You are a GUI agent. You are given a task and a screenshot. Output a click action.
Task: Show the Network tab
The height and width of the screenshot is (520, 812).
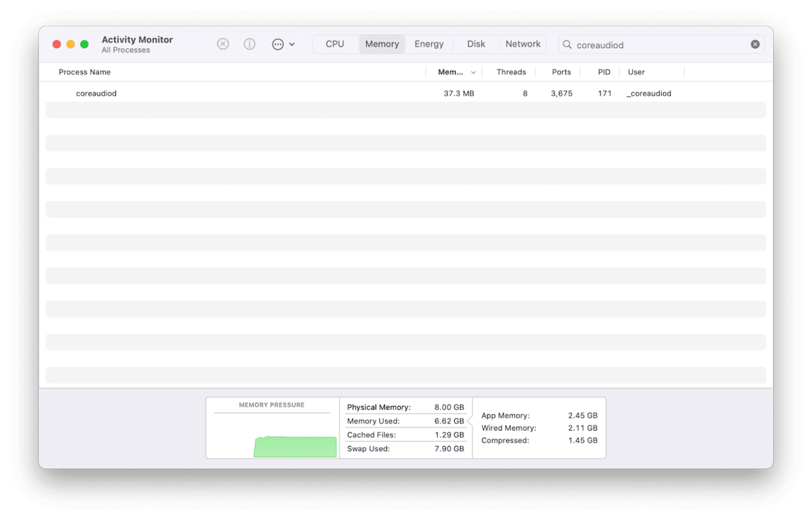point(523,44)
